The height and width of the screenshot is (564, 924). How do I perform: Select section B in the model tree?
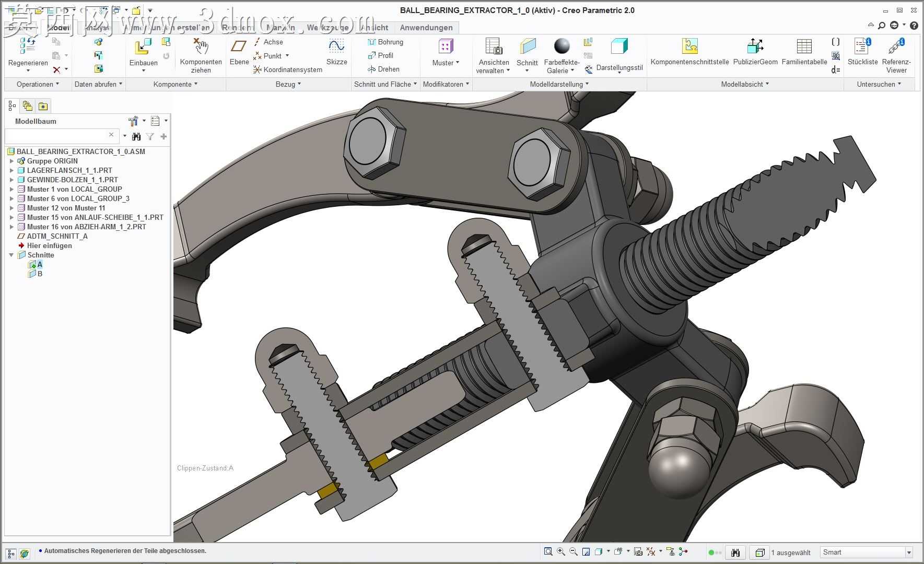35,274
